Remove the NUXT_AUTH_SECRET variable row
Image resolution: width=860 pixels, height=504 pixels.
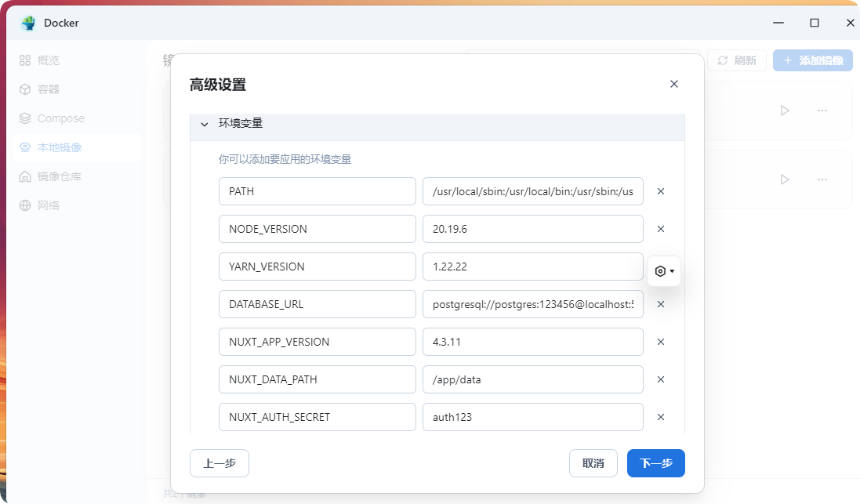[661, 417]
